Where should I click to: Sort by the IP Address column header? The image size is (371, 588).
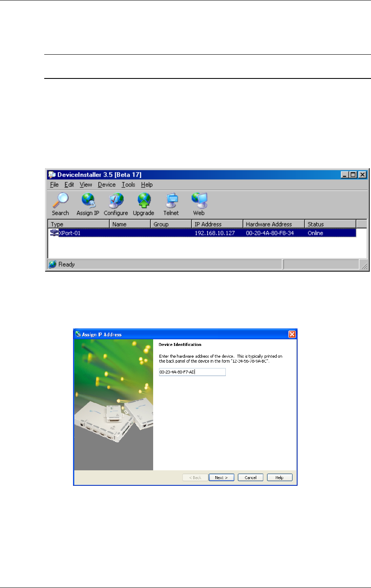(217, 224)
